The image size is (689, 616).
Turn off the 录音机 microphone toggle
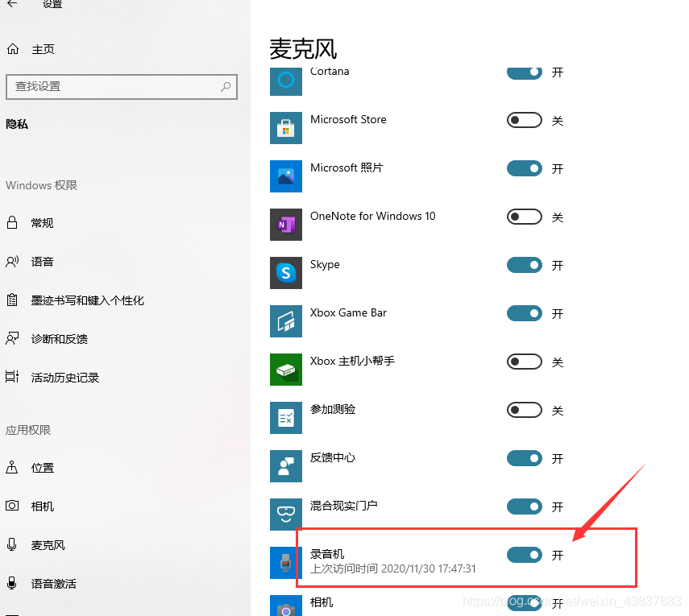[x=524, y=555]
